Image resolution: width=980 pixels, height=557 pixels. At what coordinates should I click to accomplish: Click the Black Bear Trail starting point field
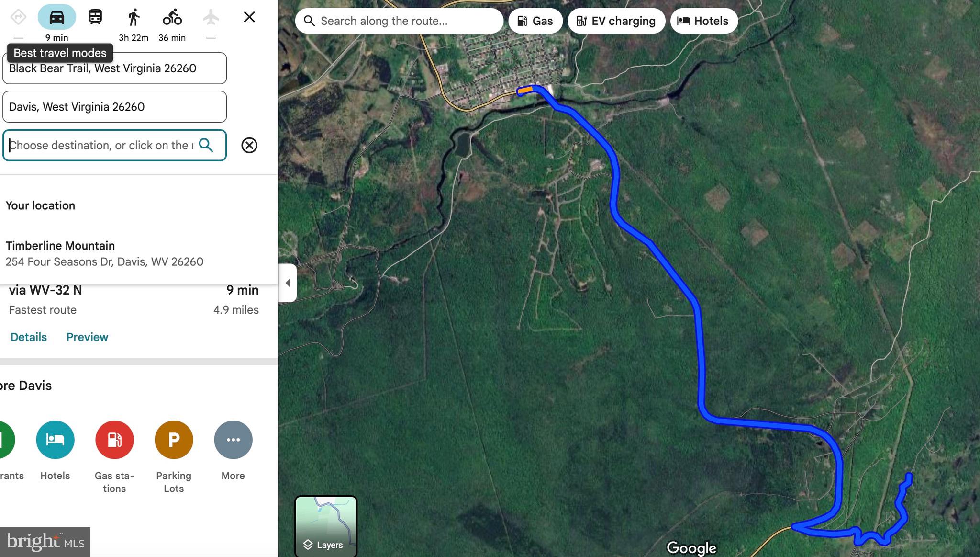114,68
